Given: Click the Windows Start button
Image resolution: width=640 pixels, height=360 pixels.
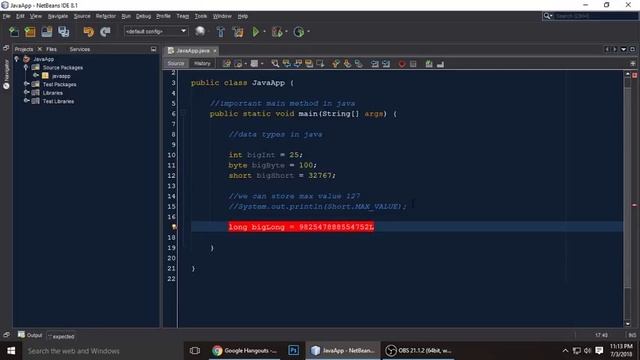Looking at the screenshot, I should point(11,351).
